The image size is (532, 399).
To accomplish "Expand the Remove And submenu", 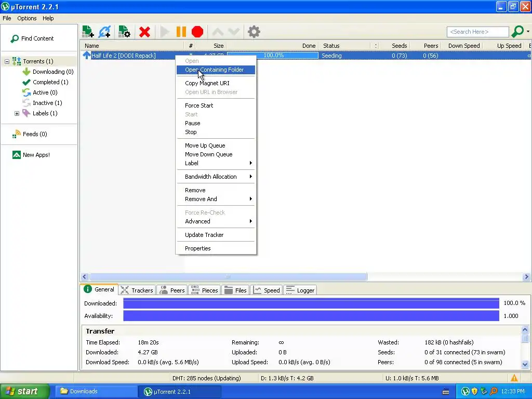I will click(216, 199).
